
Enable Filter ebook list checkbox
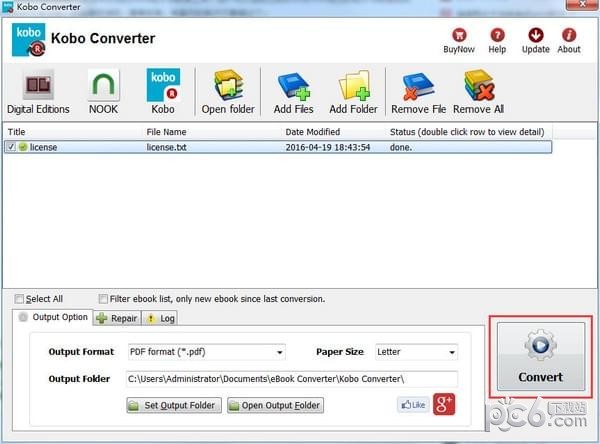pyautogui.click(x=103, y=299)
